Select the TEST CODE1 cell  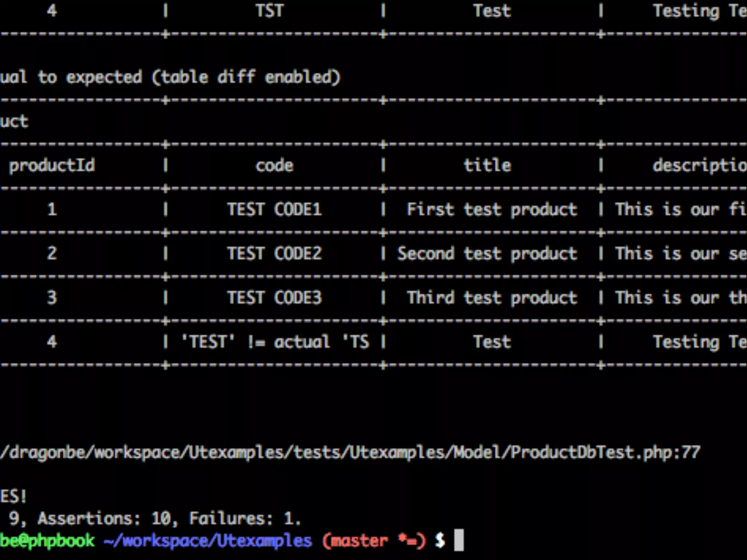(274, 209)
